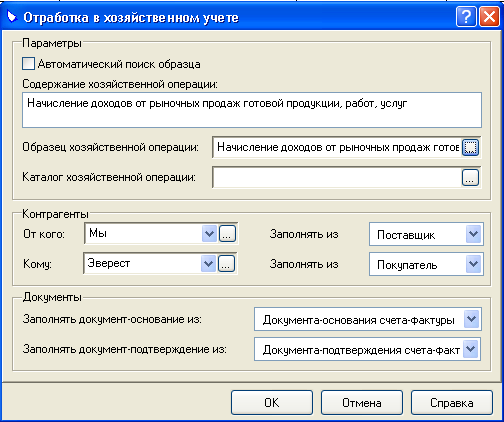The width and height of the screenshot is (504, 422).
Task: Close the dialog with red X
Action: 489,16
